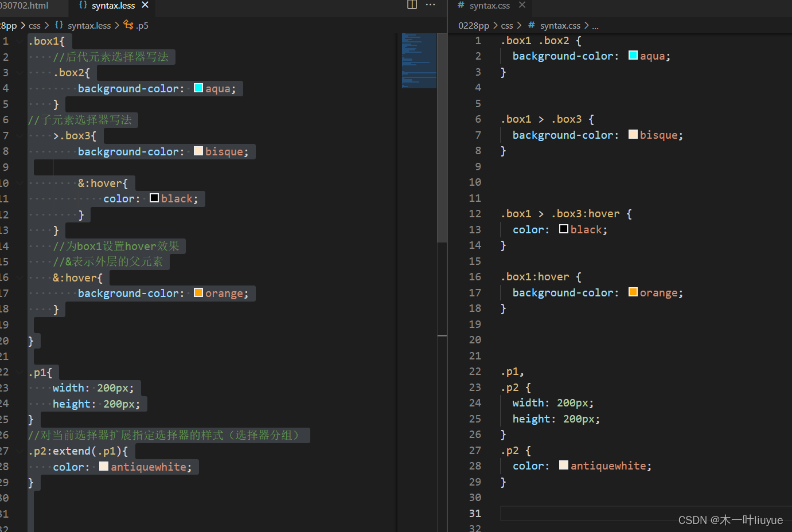
Task: Open orange color picker in syntax.less
Action: tap(198, 293)
